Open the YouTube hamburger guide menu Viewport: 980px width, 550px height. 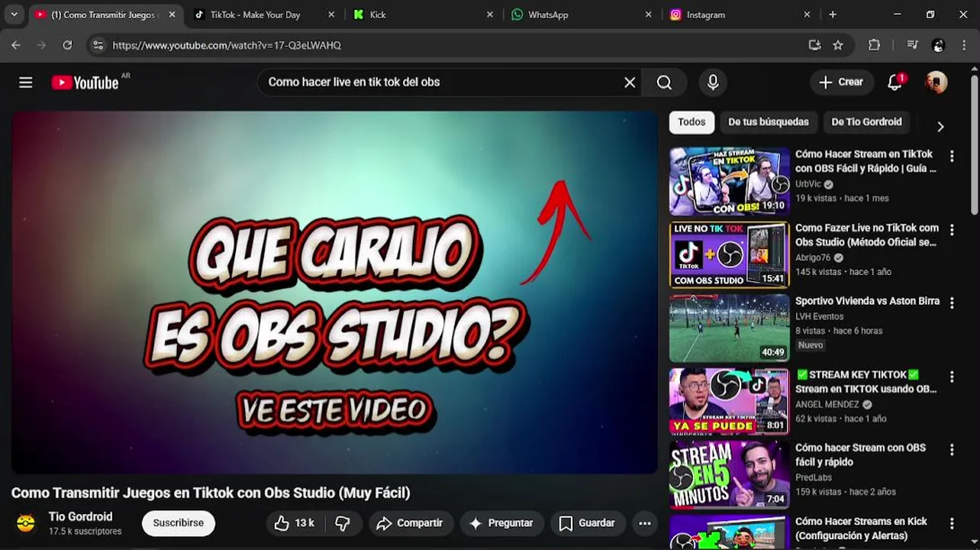pos(26,82)
